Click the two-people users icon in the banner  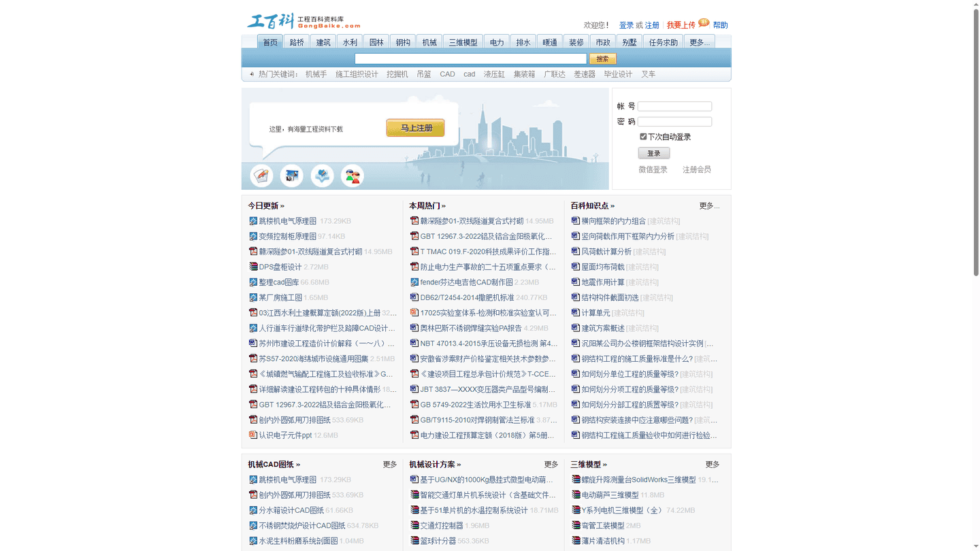coord(353,176)
